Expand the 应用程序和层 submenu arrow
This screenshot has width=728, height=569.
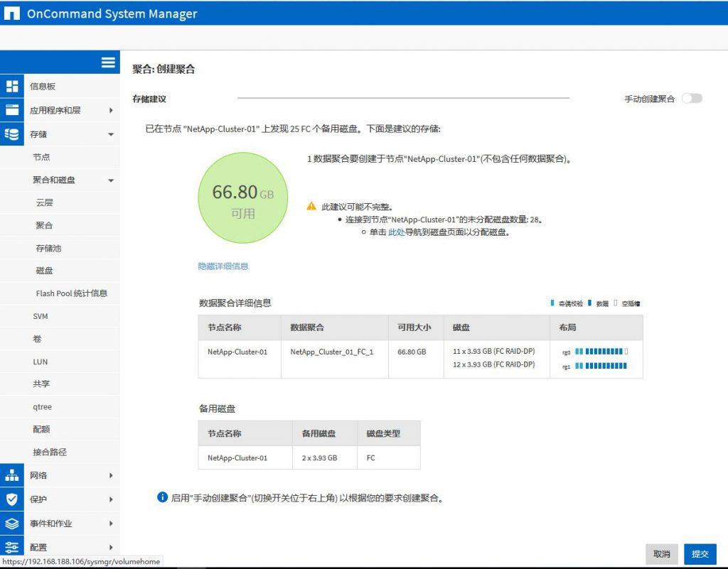click(x=111, y=110)
